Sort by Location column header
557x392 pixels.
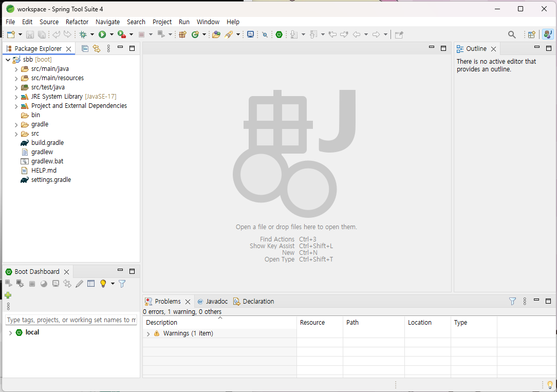coord(428,323)
